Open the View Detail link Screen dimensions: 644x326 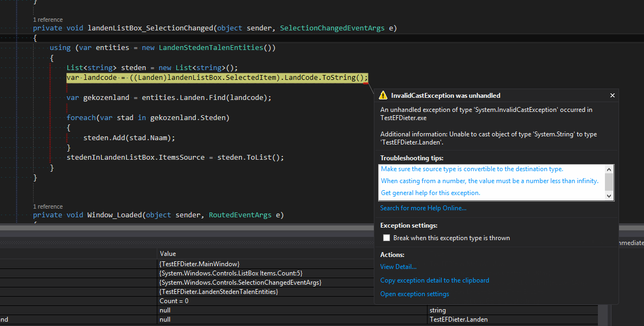(398, 267)
